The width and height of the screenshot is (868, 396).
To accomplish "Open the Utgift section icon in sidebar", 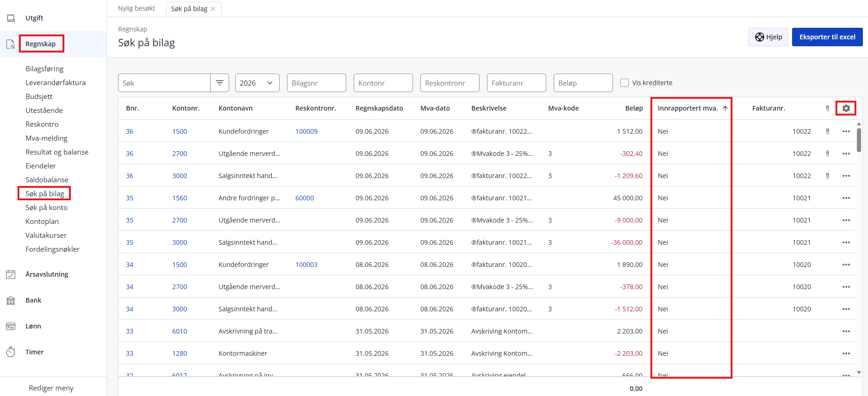I will click(x=11, y=18).
